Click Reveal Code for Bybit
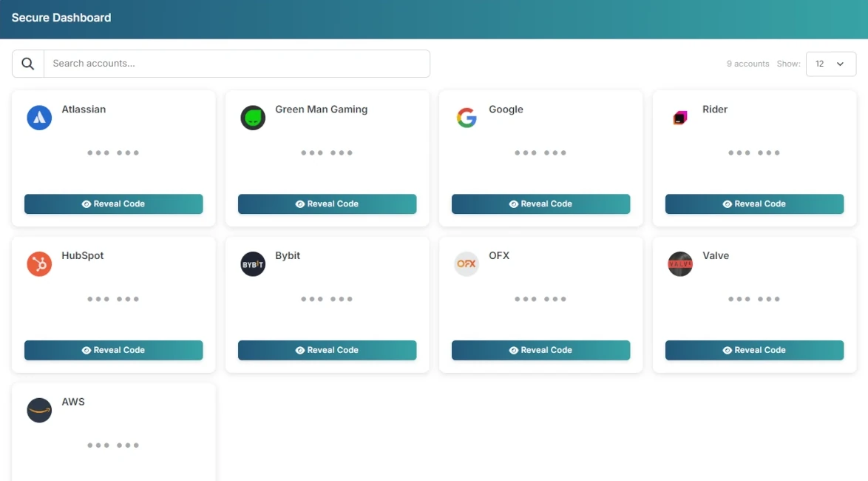Image resolution: width=868 pixels, height=481 pixels. (327, 350)
